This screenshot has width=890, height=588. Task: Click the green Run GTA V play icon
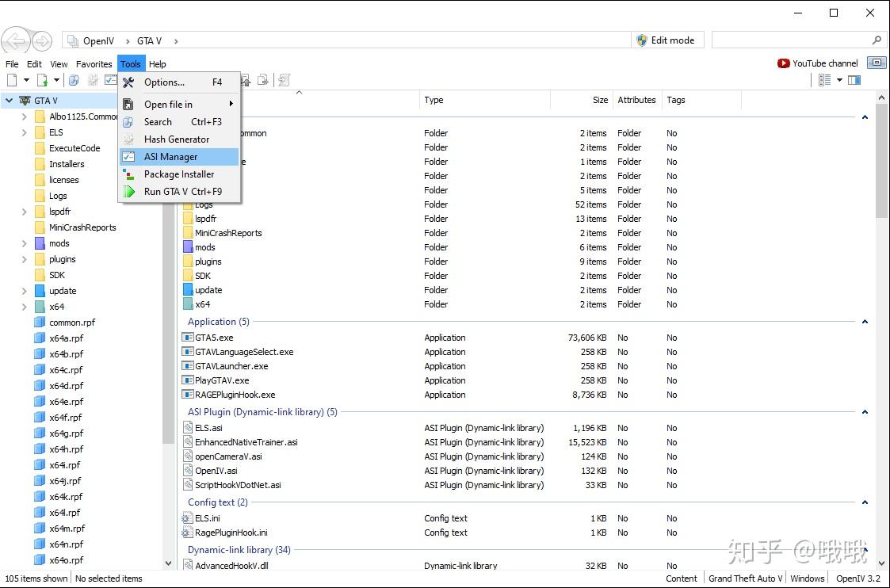point(129,192)
